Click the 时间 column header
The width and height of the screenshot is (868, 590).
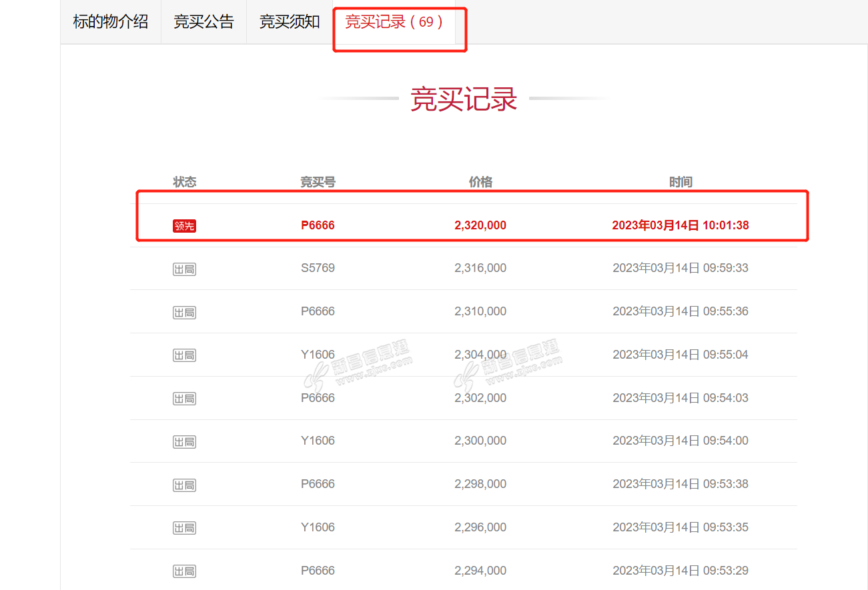pos(681,182)
